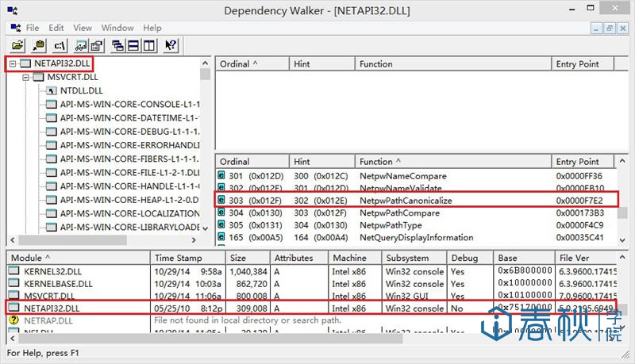Viewport: 635px width, 364px height.
Task: Open the Window menu
Action: (117, 28)
